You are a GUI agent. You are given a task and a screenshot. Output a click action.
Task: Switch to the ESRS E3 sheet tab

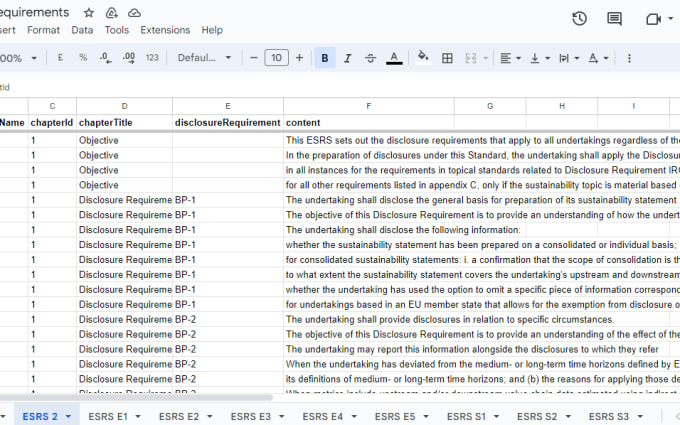(251, 416)
